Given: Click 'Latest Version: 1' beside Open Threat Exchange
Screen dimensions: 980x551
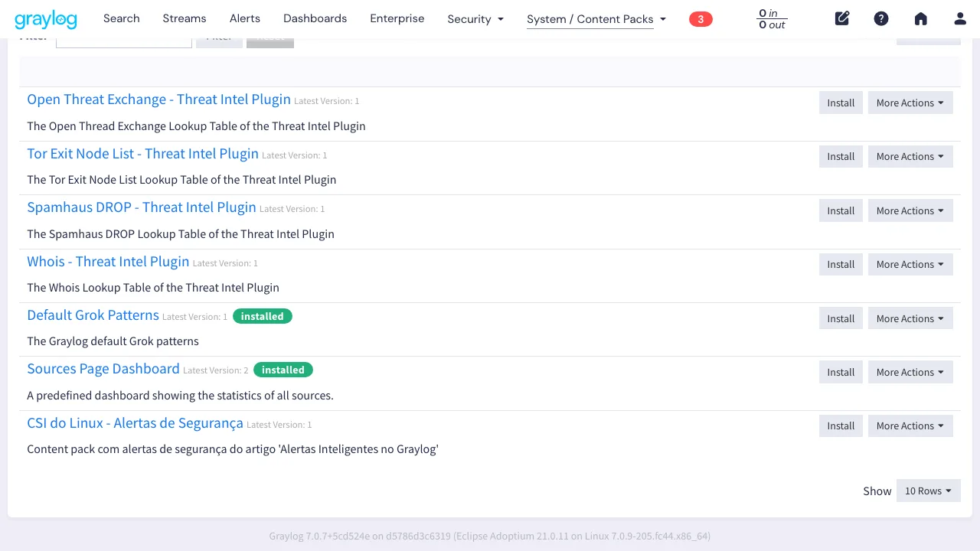Looking at the screenshot, I should click(x=327, y=101).
